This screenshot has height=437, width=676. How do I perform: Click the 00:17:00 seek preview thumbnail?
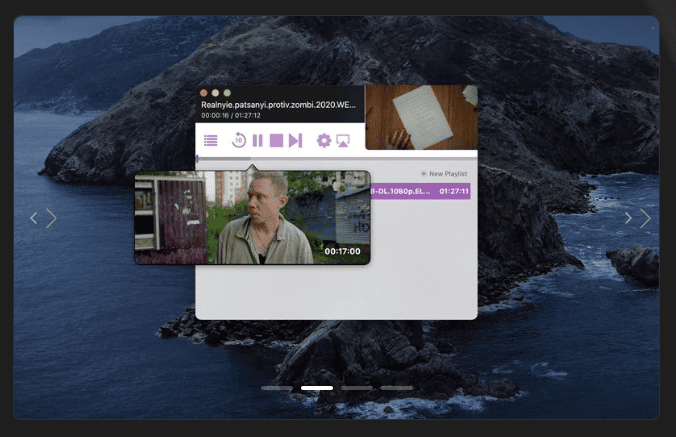click(x=252, y=218)
